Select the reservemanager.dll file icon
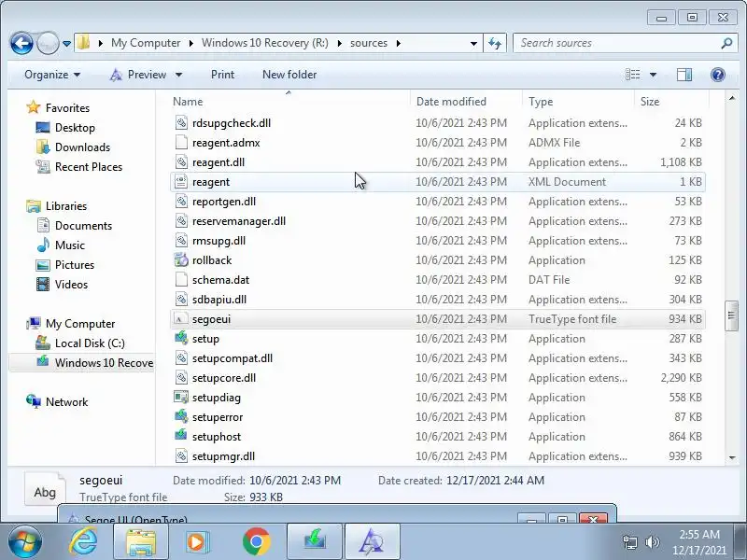Screen dimensions: 747x560 pyautogui.click(x=181, y=221)
